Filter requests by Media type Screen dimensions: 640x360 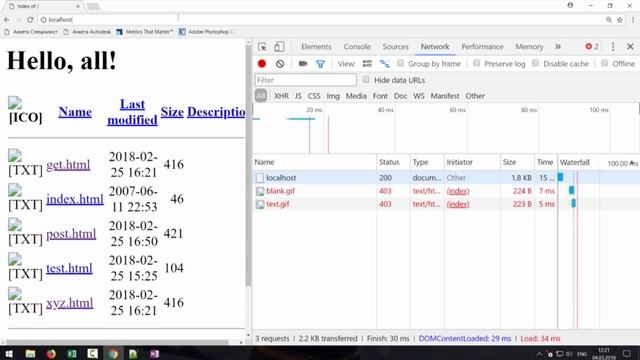pyautogui.click(x=356, y=96)
